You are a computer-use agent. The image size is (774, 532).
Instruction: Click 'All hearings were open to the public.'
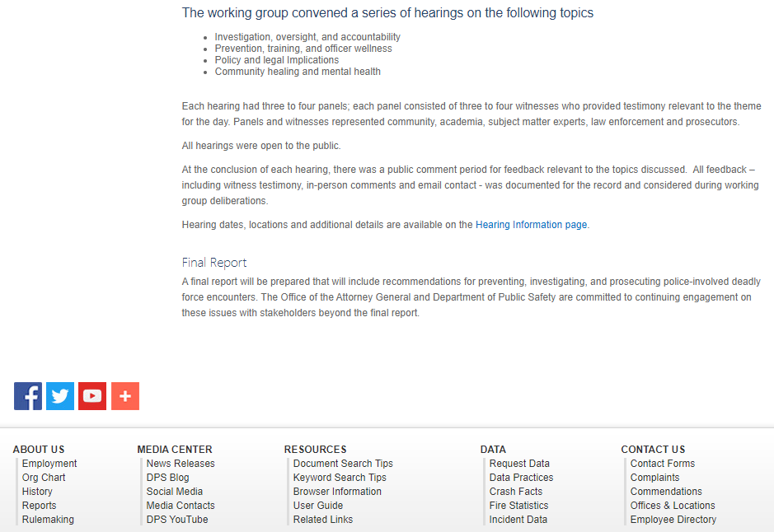point(261,146)
